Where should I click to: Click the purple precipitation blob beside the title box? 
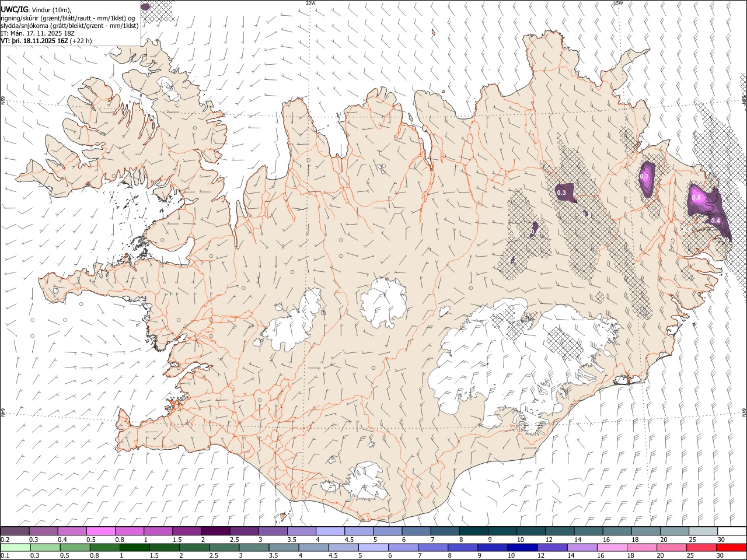pyautogui.click(x=145, y=6)
